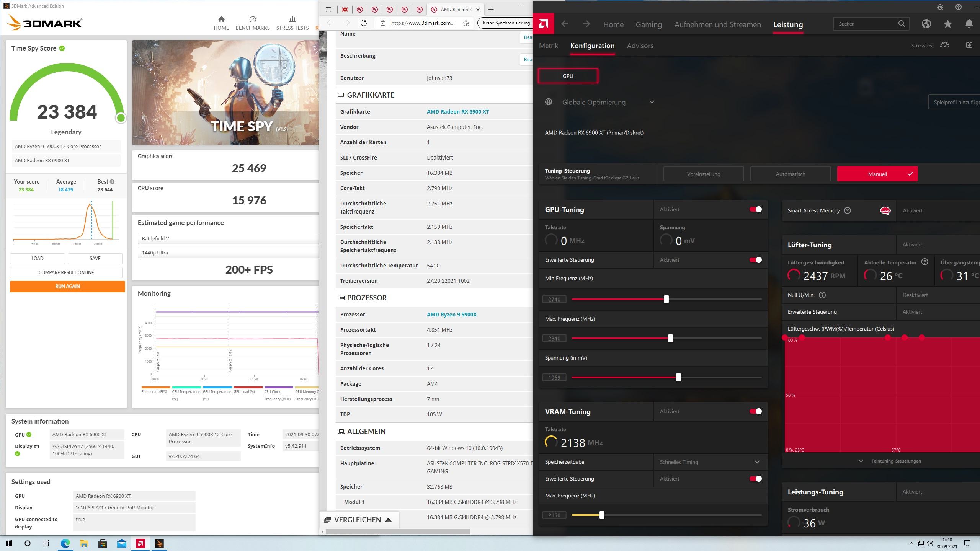
Task: Click Aktuelle Temperatur help icon
Action: click(x=925, y=262)
